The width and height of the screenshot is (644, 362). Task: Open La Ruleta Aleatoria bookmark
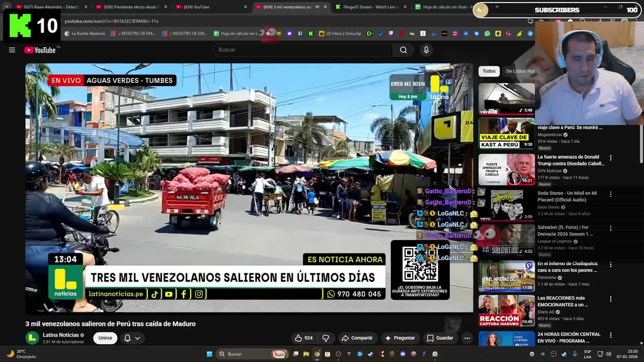[85, 34]
